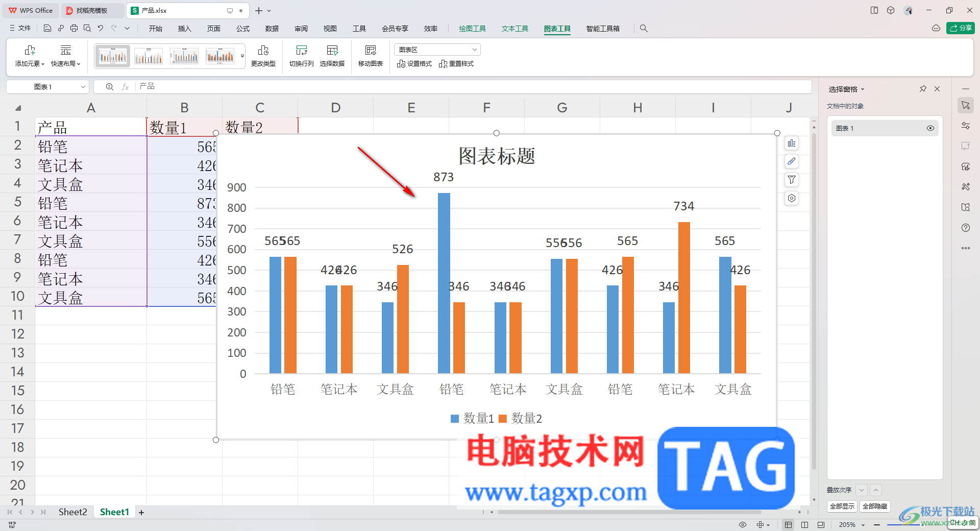Click Reset Style (重置样式) button
Viewport: 980px width, 531px height.
click(456, 64)
